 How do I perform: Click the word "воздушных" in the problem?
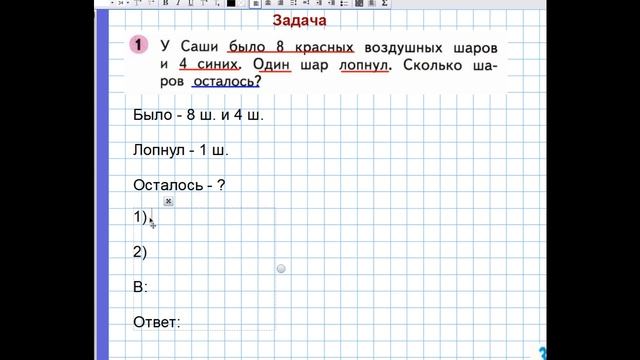[x=403, y=48]
